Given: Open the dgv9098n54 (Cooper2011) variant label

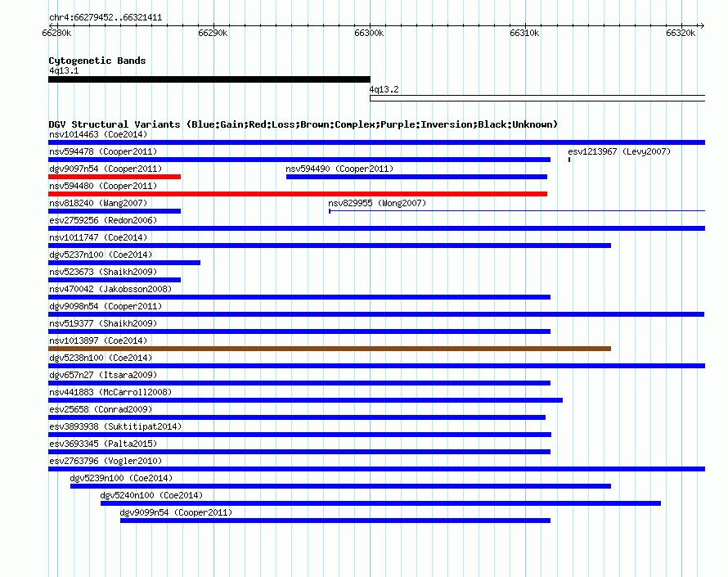Looking at the screenshot, I should coord(106,306).
